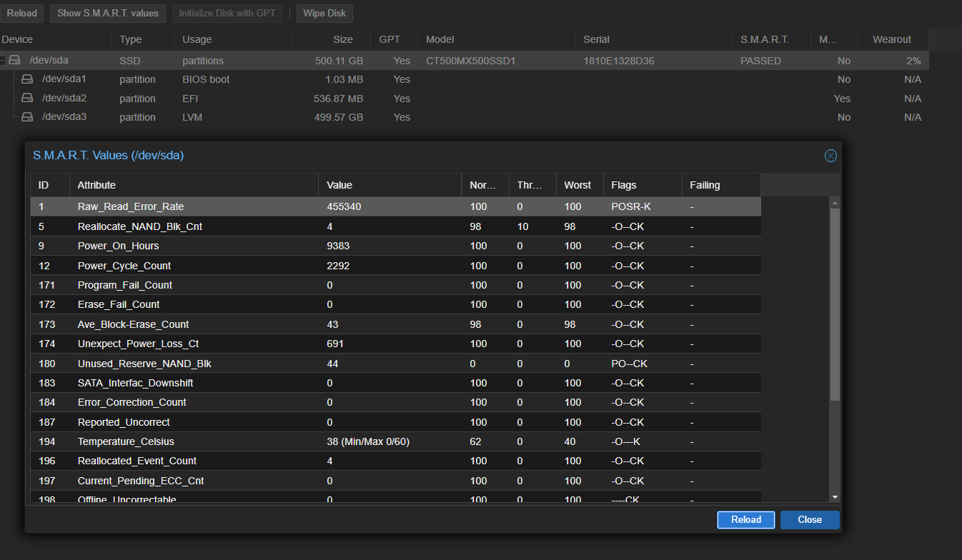Click the partition icon for /dev/sda1
Image resolution: width=962 pixels, height=560 pixels.
pos(27,79)
